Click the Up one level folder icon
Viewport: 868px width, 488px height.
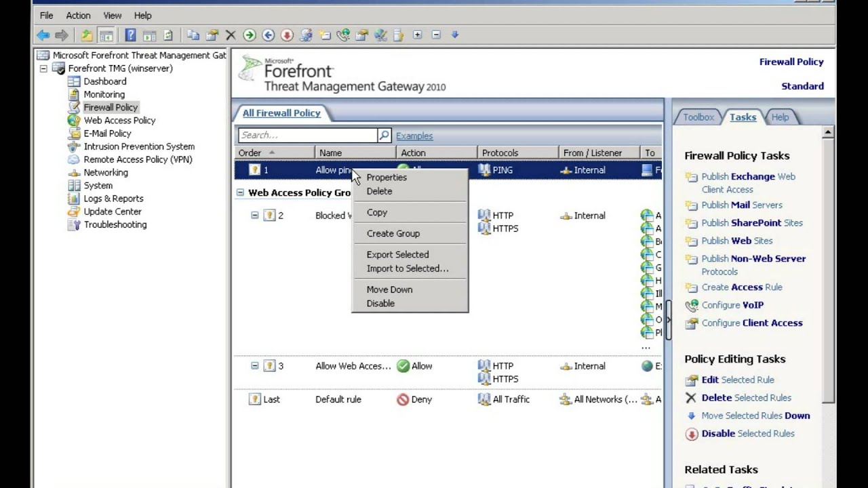tap(87, 35)
